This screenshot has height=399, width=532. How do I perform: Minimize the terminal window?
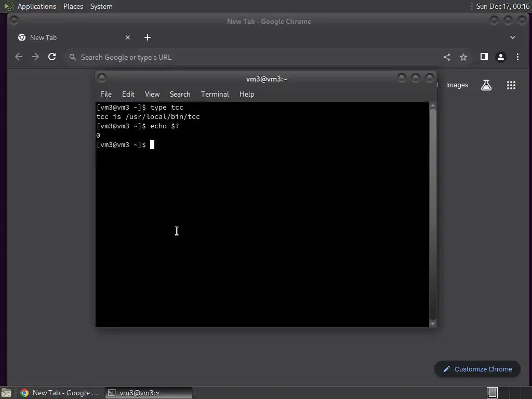coord(402,78)
